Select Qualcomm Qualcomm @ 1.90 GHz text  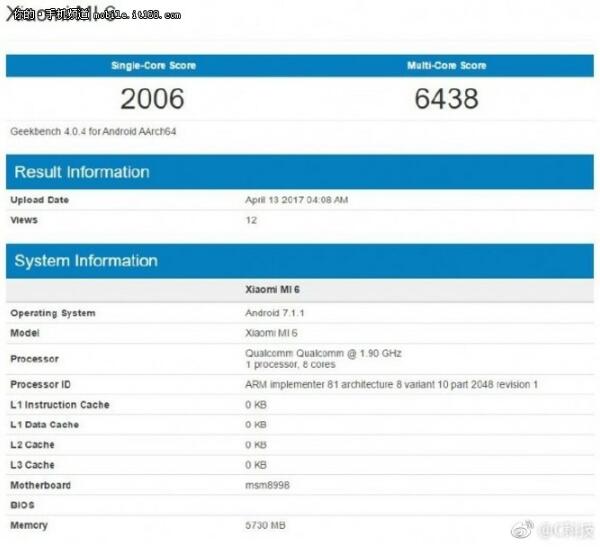(323, 353)
